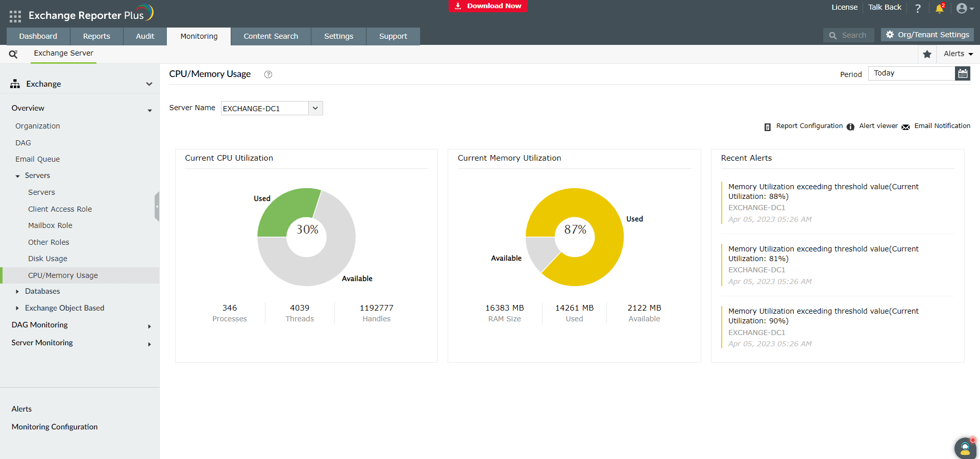
Task: Open the Support tab
Action: [393, 36]
